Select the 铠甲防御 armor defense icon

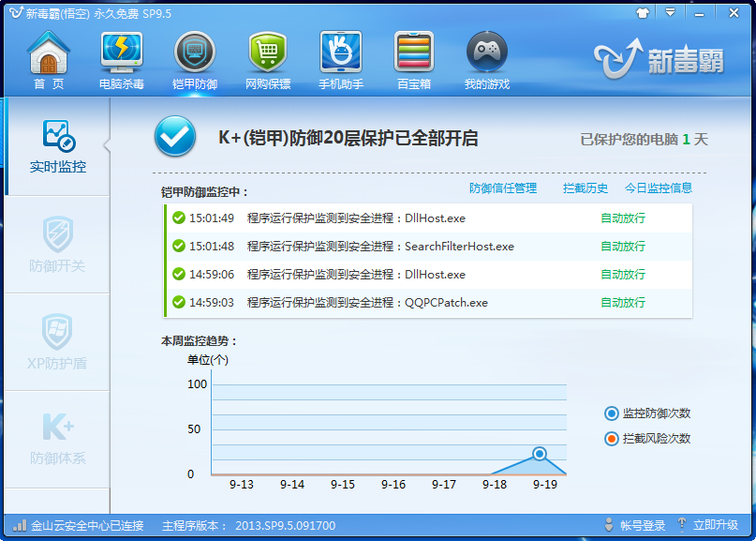click(x=195, y=60)
